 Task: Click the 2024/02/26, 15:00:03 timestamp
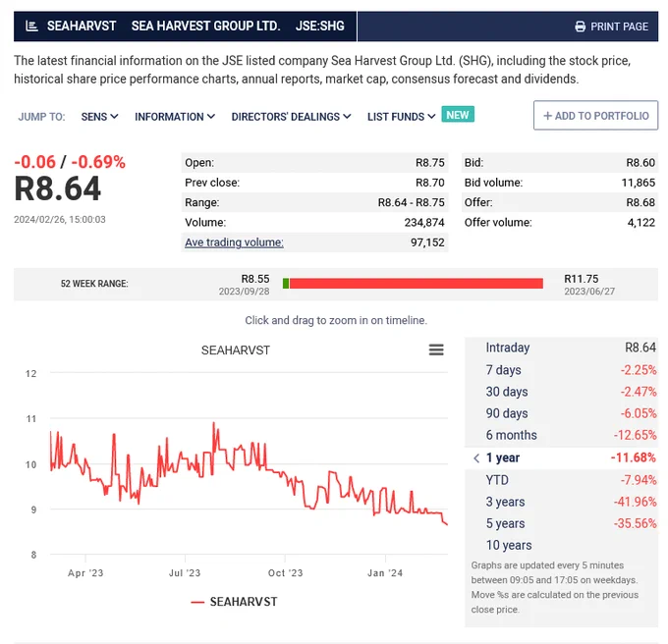(60, 220)
